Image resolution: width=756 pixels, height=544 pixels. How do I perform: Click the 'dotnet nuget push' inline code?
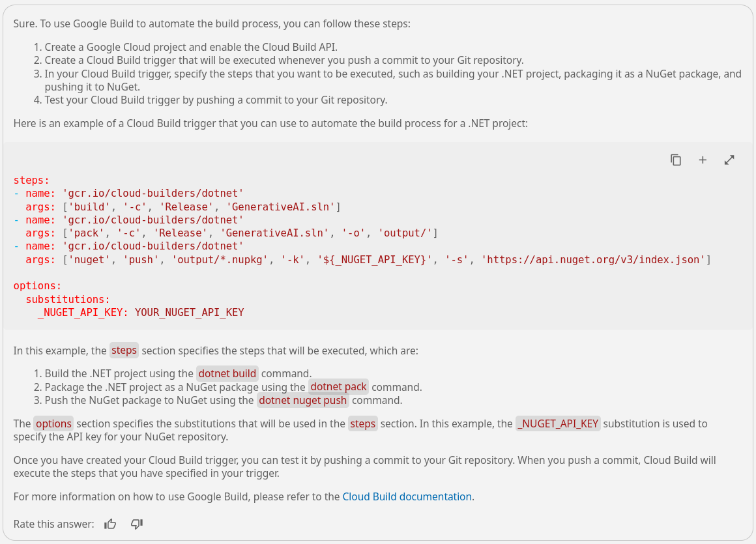click(x=303, y=401)
